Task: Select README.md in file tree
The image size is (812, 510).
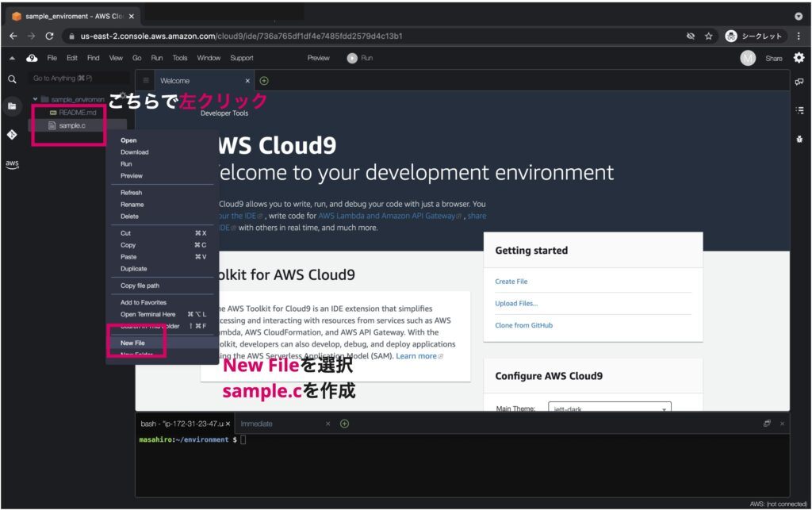Action: (x=77, y=113)
